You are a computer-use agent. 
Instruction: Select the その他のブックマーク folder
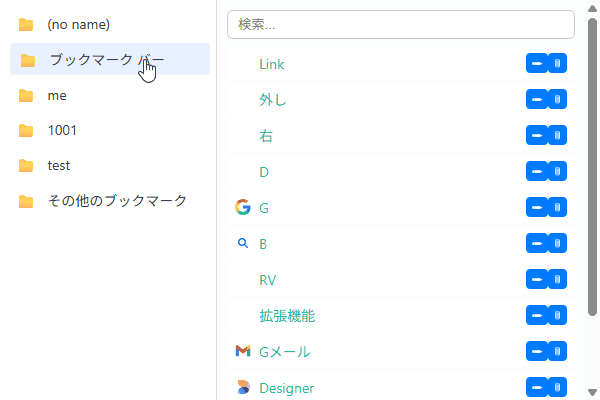coord(110,201)
